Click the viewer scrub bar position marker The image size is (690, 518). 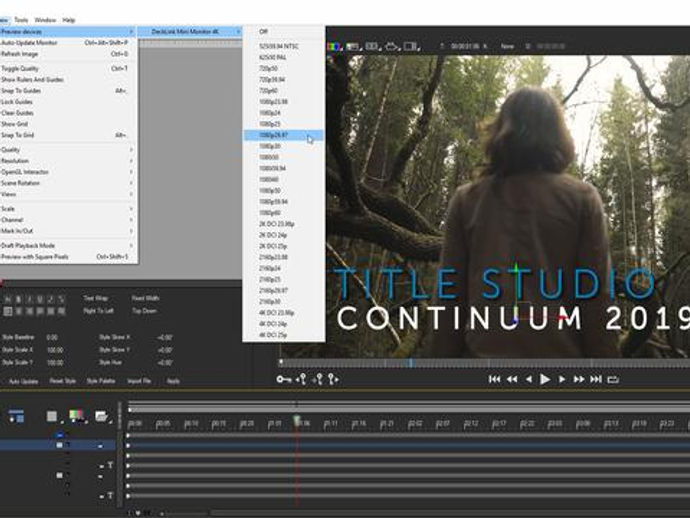click(411, 363)
